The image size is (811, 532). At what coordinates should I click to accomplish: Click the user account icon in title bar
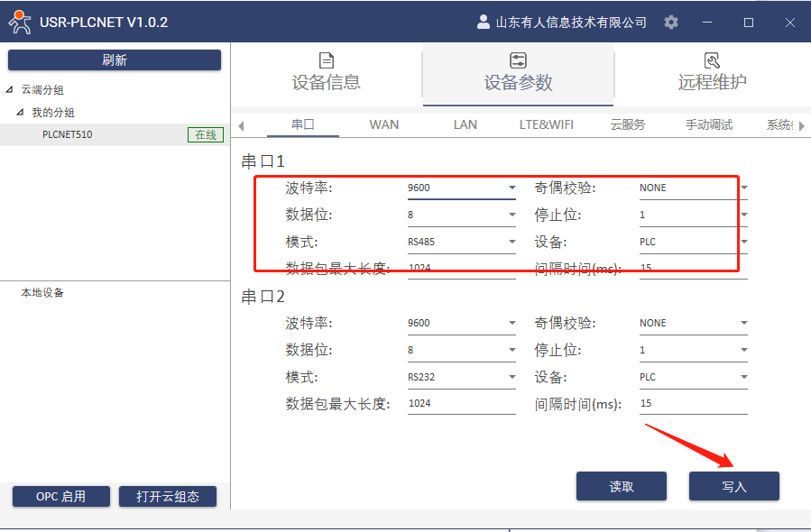484,23
